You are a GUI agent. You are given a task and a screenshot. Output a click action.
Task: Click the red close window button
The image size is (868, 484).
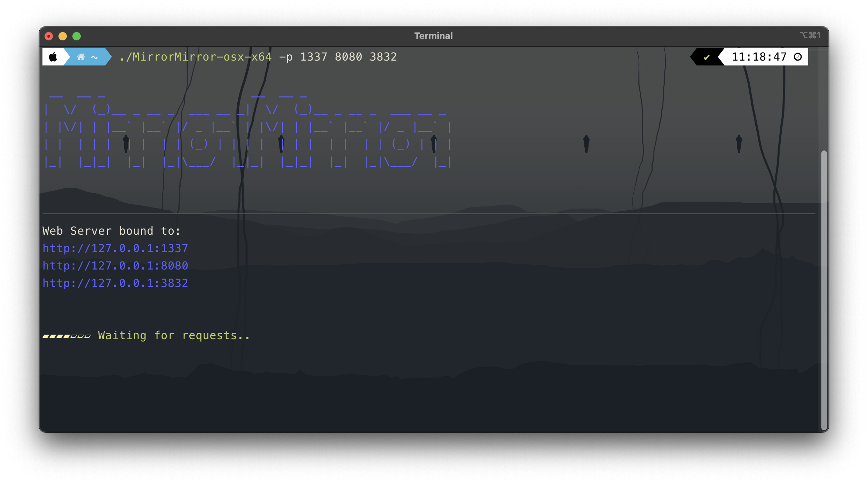pos(49,36)
